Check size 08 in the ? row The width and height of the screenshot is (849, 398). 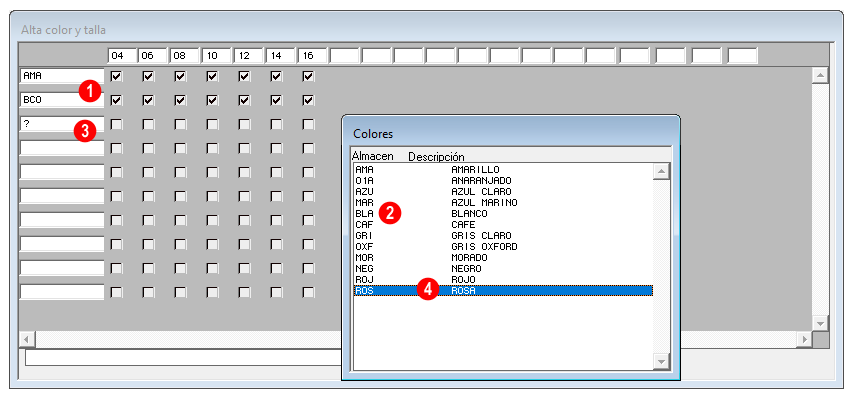click(x=180, y=124)
